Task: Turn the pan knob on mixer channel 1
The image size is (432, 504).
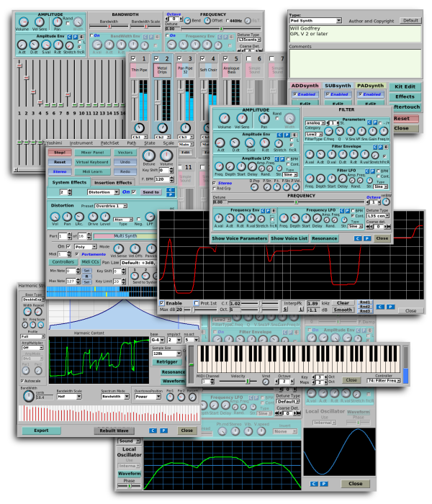Action: 139,128
